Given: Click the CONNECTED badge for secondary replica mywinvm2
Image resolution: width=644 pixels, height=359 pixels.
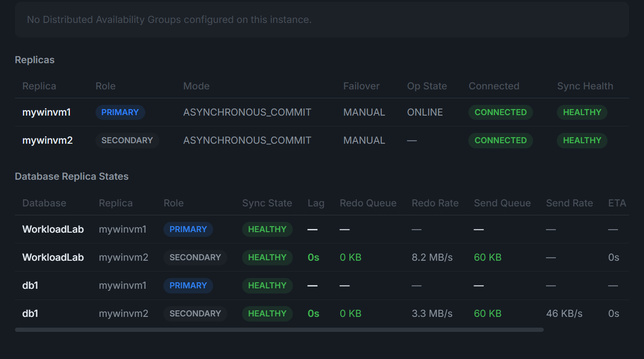Looking at the screenshot, I should 501,140.
